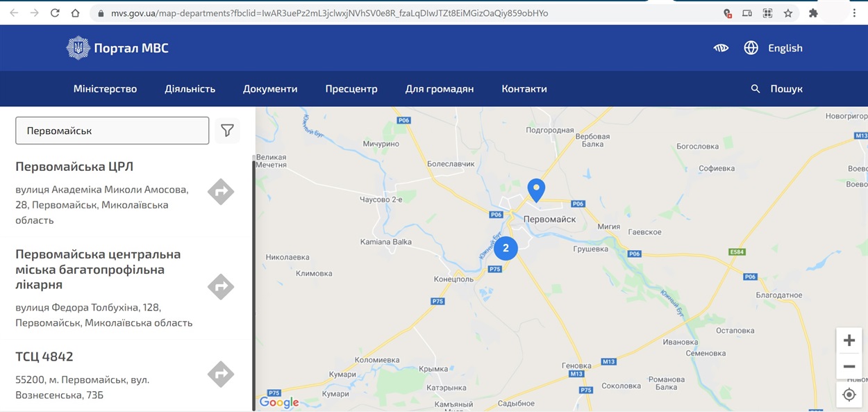Click the globe language icon
The image size is (868, 412).
tap(751, 48)
